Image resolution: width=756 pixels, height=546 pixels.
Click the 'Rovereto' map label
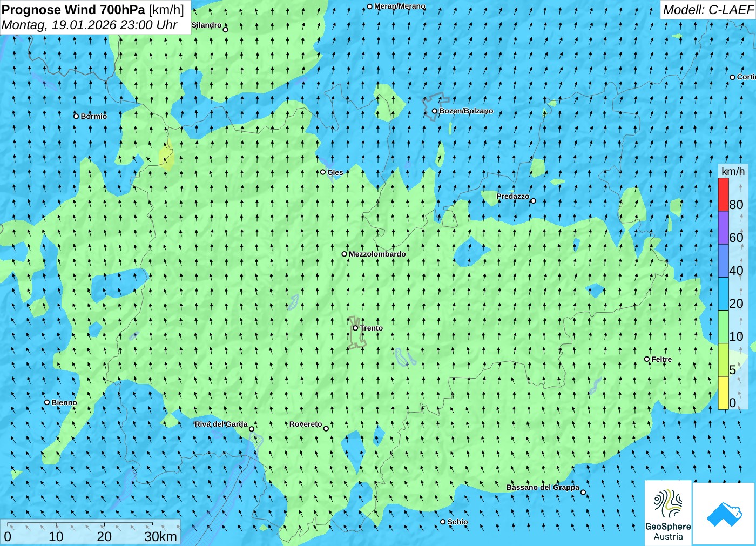coord(306,424)
